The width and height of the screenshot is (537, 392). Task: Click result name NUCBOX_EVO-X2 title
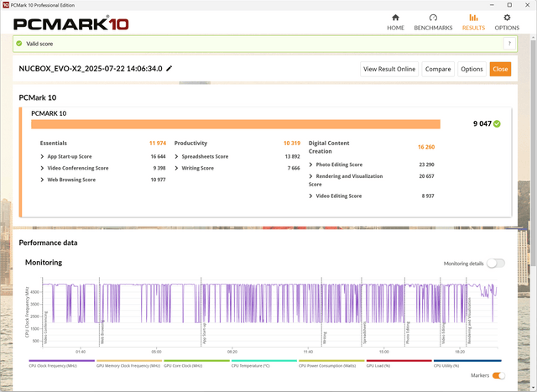click(91, 69)
